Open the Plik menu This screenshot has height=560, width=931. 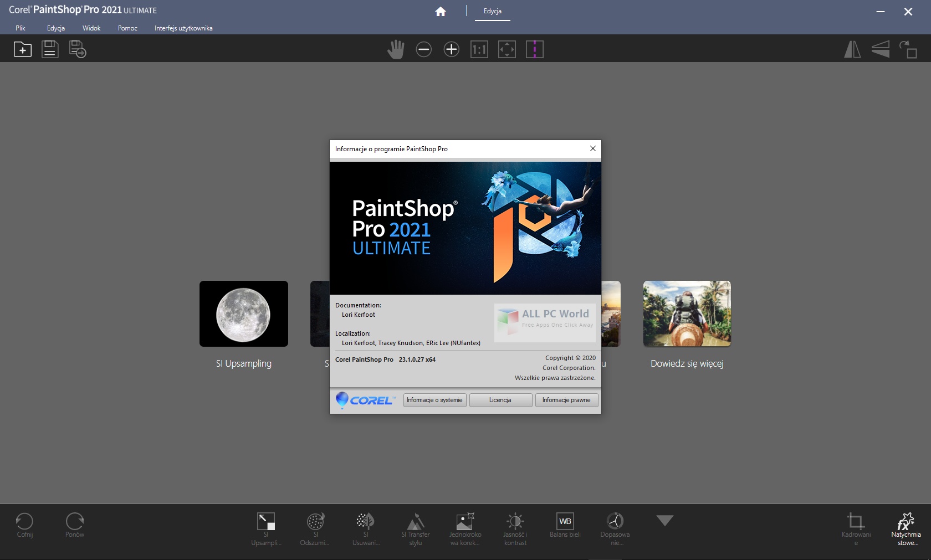21,28
